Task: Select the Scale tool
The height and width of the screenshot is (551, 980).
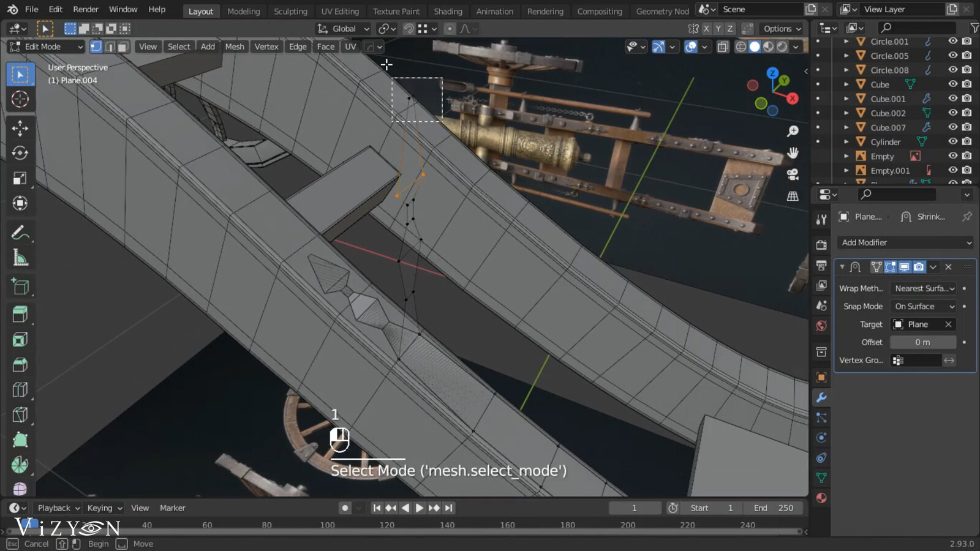Action: (x=20, y=178)
